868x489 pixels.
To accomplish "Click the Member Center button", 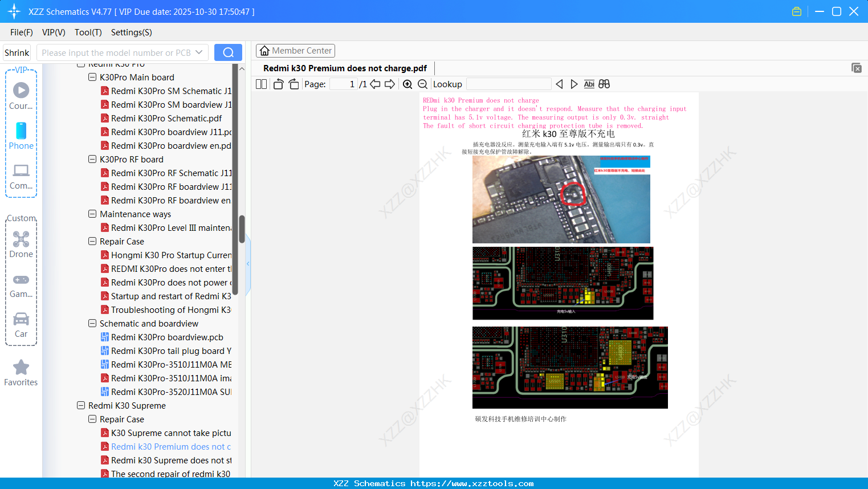I will (x=295, y=51).
